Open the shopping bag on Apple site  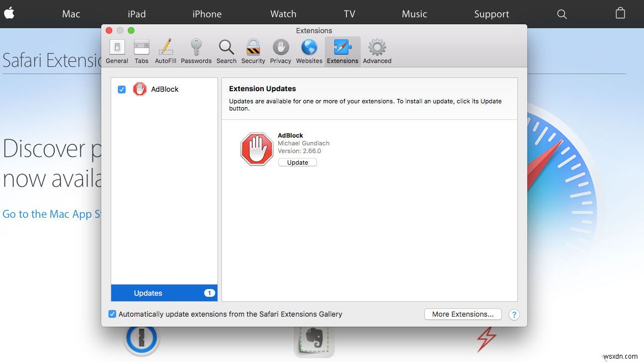[x=620, y=13]
